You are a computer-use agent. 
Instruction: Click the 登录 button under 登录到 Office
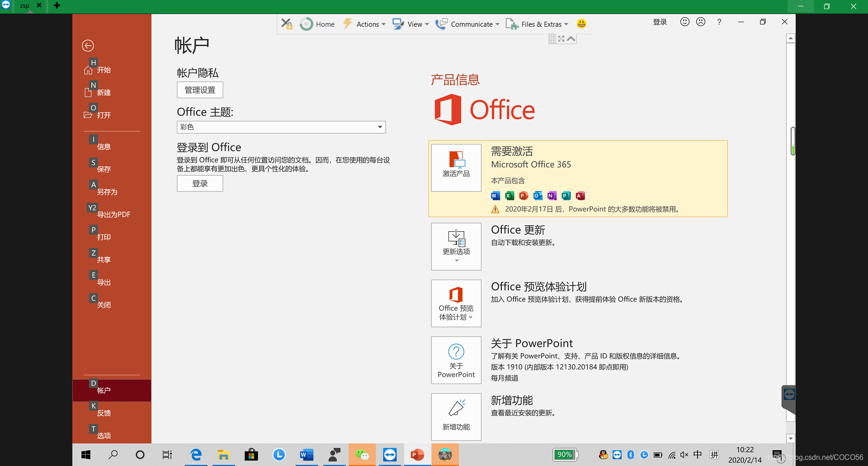click(x=200, y=184)
